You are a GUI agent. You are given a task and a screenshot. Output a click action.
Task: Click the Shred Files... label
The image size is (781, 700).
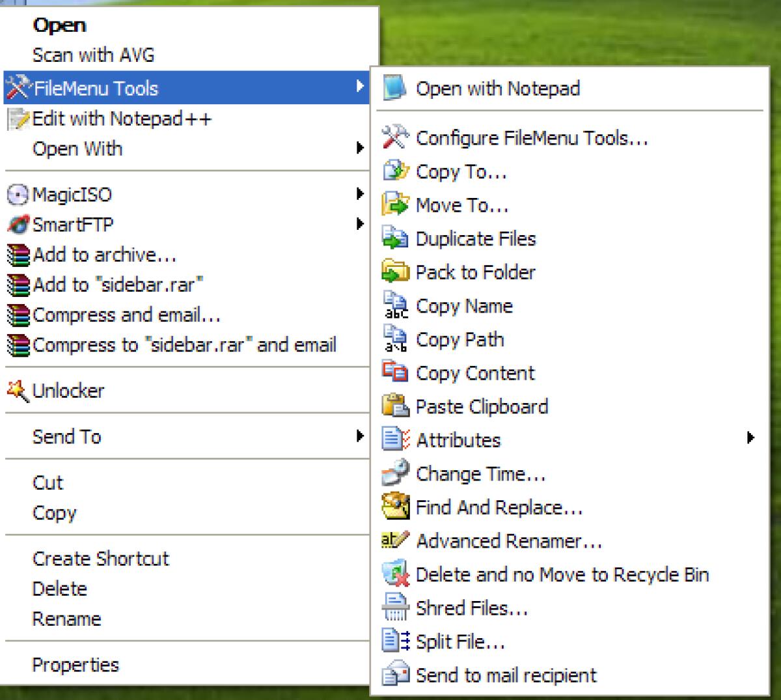click(472, 608)
